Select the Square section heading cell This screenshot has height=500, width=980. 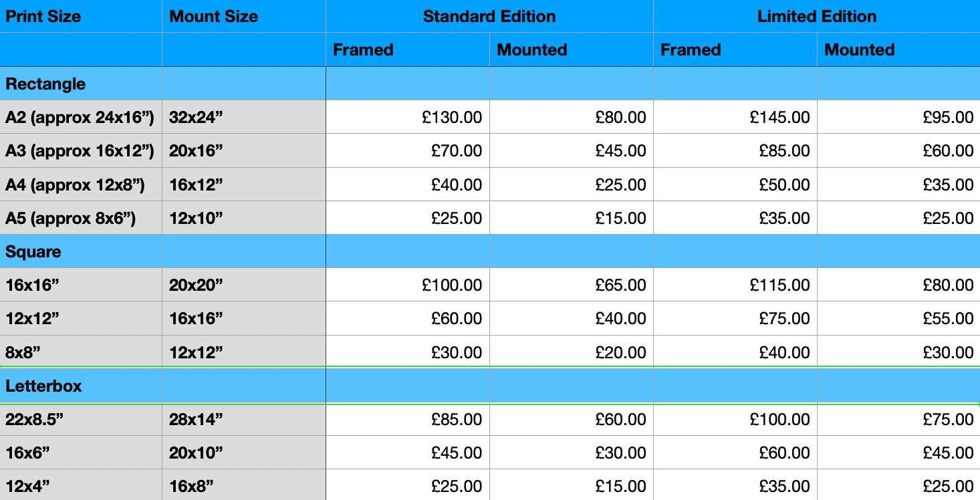click(81, 251)
